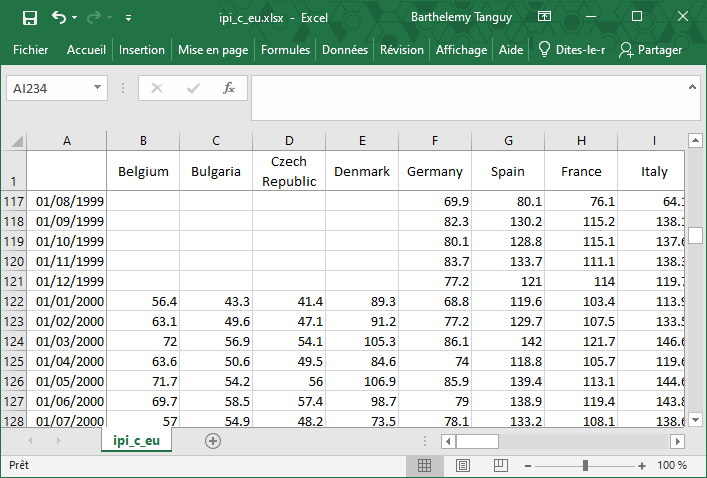Viewport: 707px width, 478px height.
Task: Click the Partager share button
Action: click(x=650, y=50)
